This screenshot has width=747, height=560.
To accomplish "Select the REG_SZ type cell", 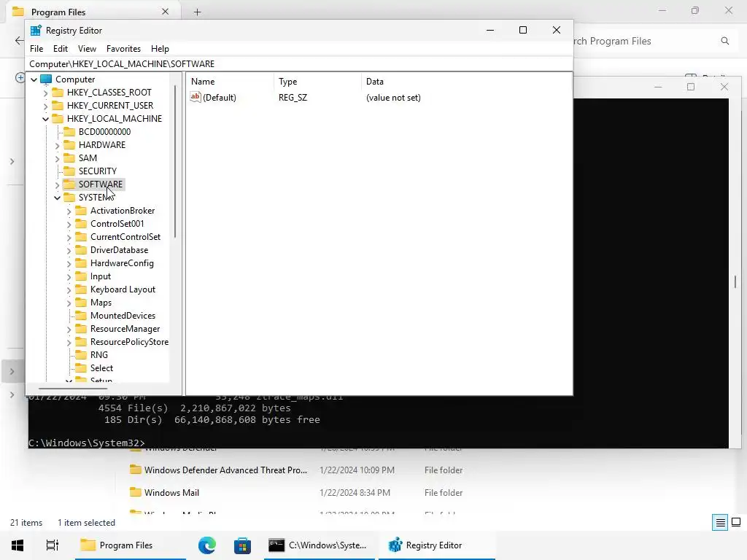I will coord(293,98).
